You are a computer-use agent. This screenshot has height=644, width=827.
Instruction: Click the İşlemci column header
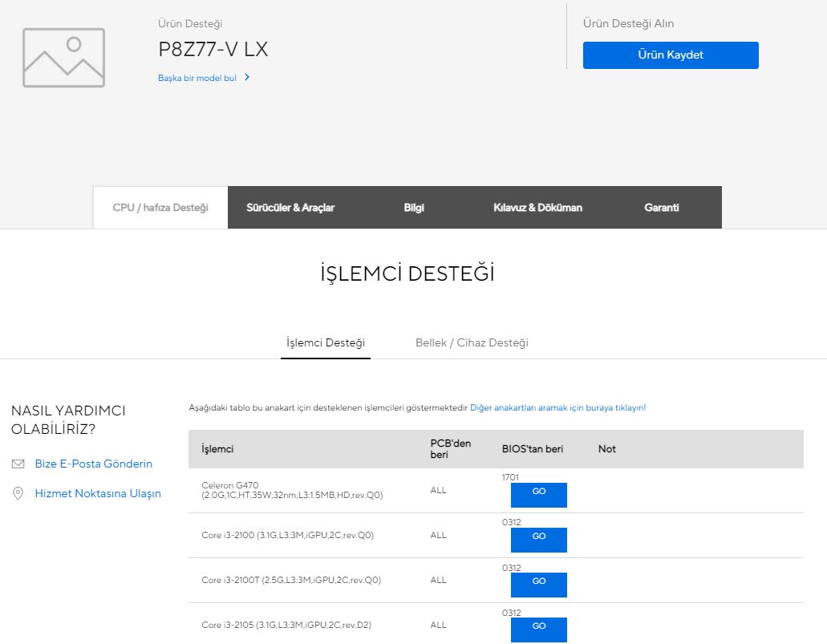[x=217, y=449]
